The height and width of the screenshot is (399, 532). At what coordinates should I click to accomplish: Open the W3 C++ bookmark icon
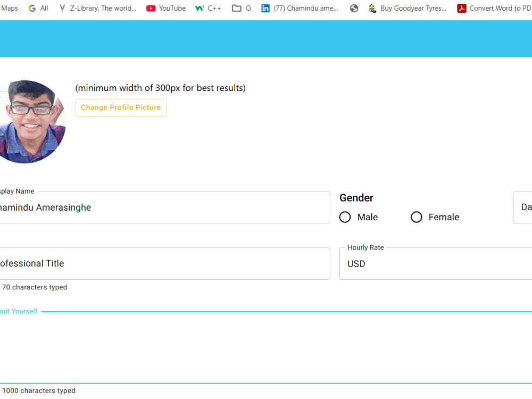(x=199, y=8)
